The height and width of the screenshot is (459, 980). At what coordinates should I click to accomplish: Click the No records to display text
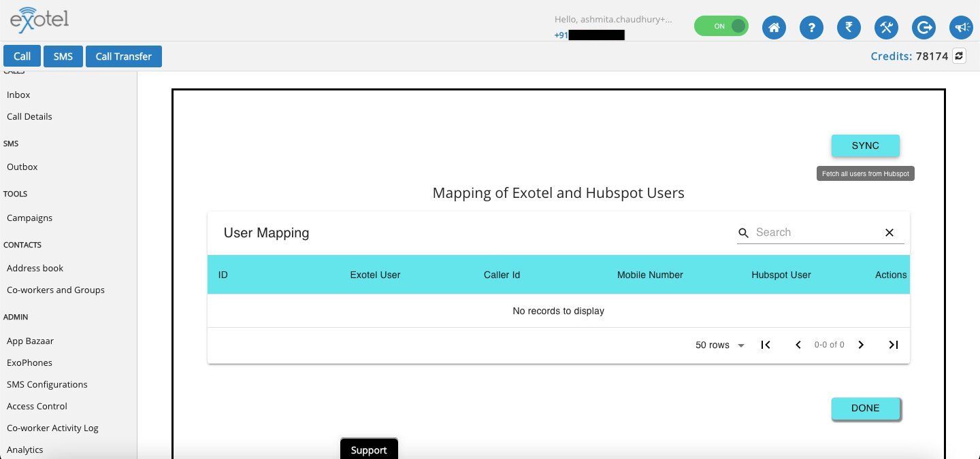[558, 311]
